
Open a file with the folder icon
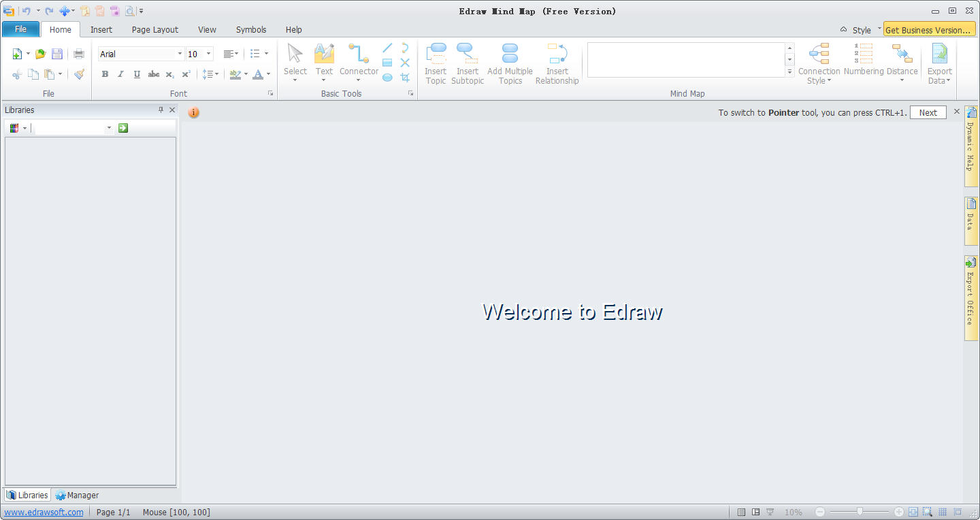point(41,54)
